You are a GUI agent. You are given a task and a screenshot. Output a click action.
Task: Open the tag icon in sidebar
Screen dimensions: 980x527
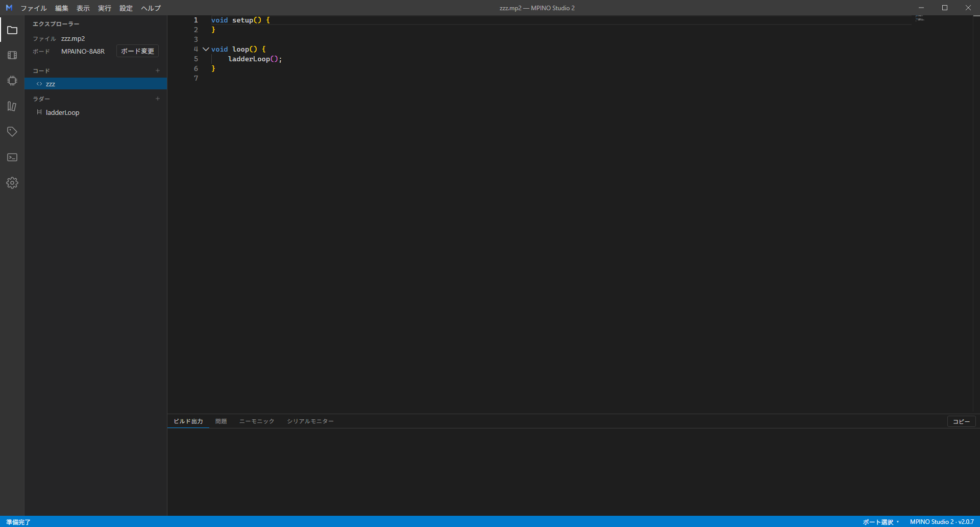tap(12, 132)
